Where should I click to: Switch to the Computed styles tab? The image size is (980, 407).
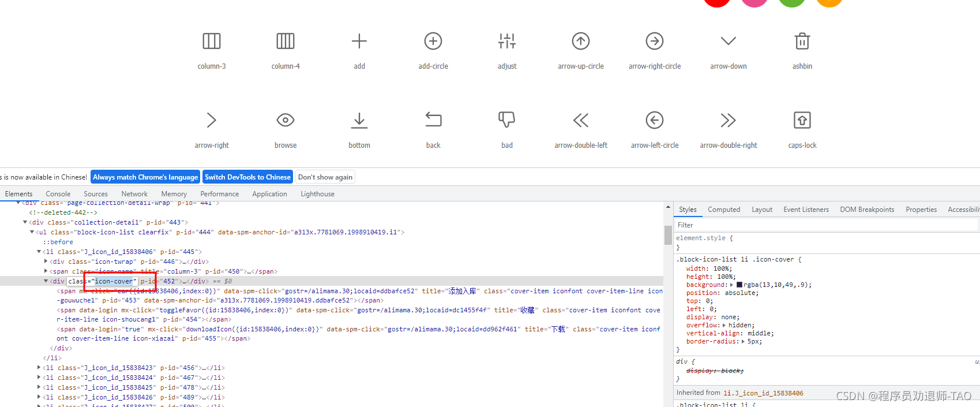724,210
